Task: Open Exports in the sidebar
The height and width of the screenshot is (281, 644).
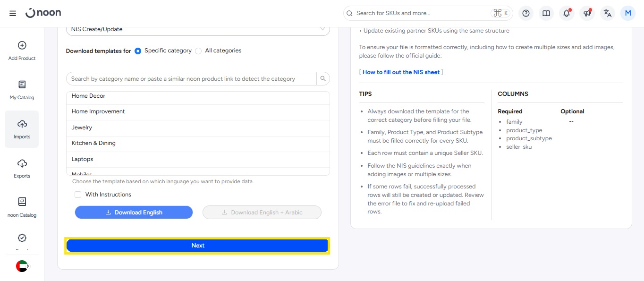Action: tap(22, 168)
